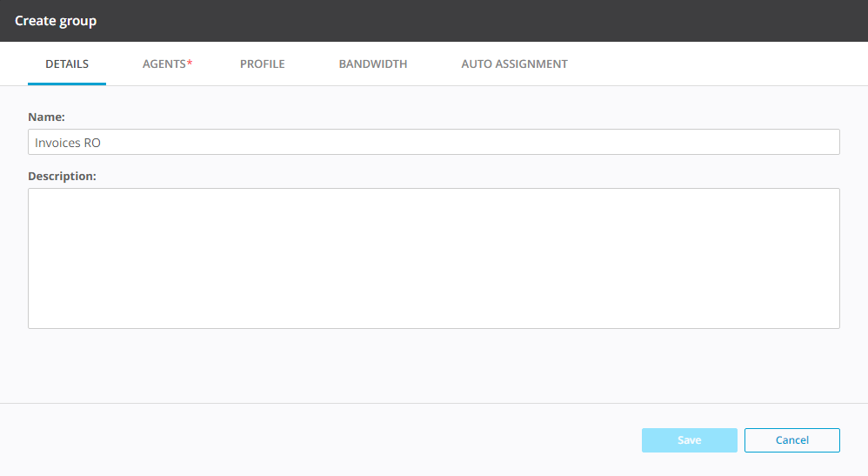Open the Auto Assignment tab
This screenshot has width=868, height=476.
514,64
